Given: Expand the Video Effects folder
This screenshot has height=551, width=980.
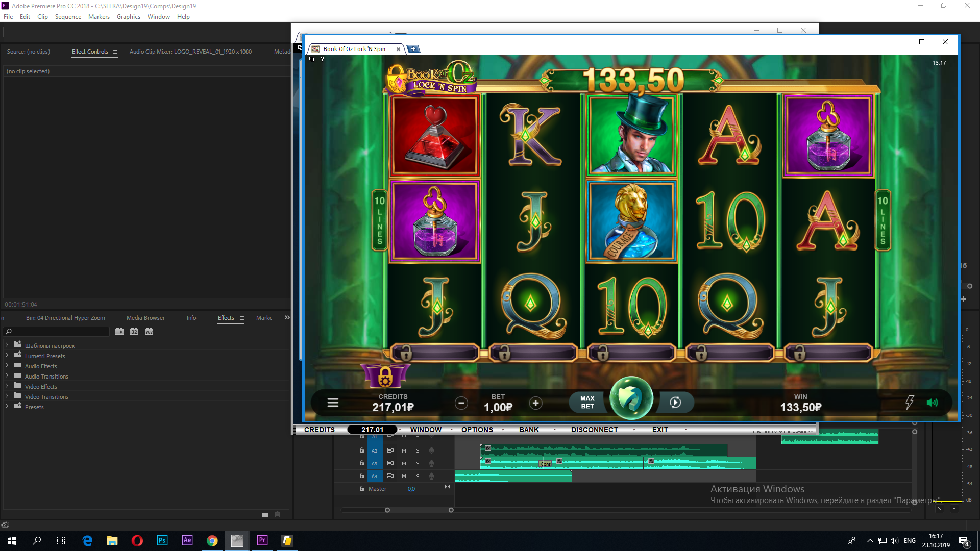Looking at the screenshot, I should [7, 386].
